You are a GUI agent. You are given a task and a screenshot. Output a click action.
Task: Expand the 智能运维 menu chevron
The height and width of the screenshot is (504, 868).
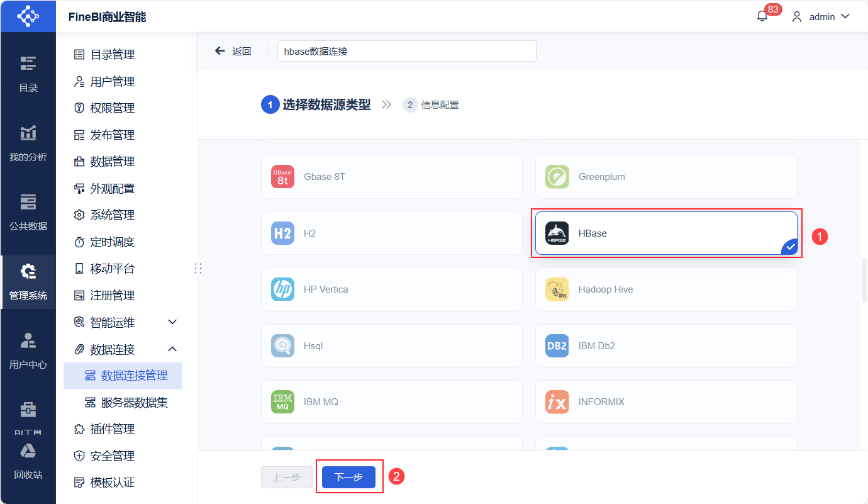(x=172, y=322)
